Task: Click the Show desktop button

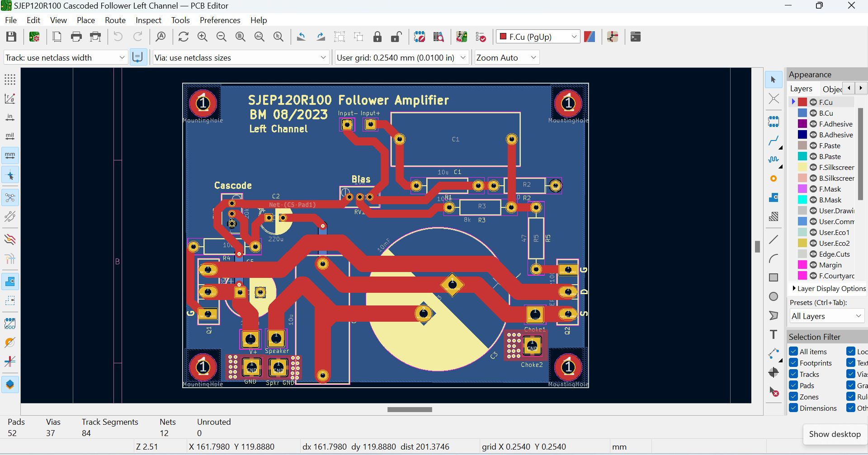Action: pyautogui.click(x=835, y=434)
